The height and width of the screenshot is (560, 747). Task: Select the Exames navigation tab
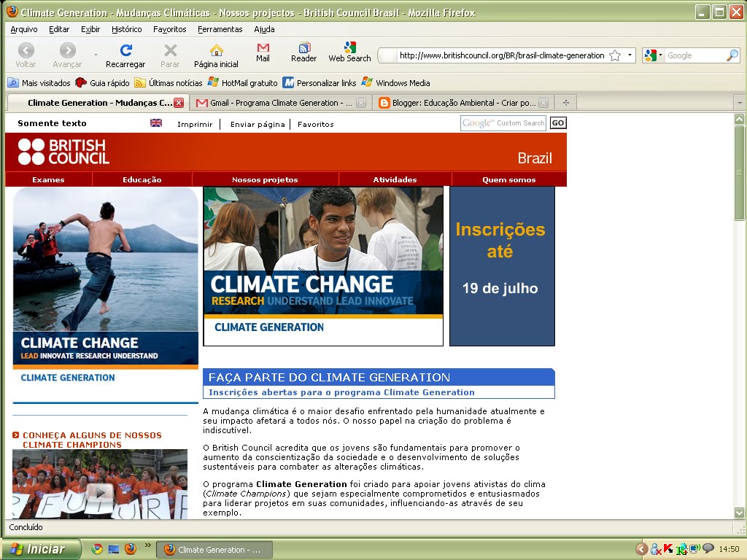pos(49,179)
